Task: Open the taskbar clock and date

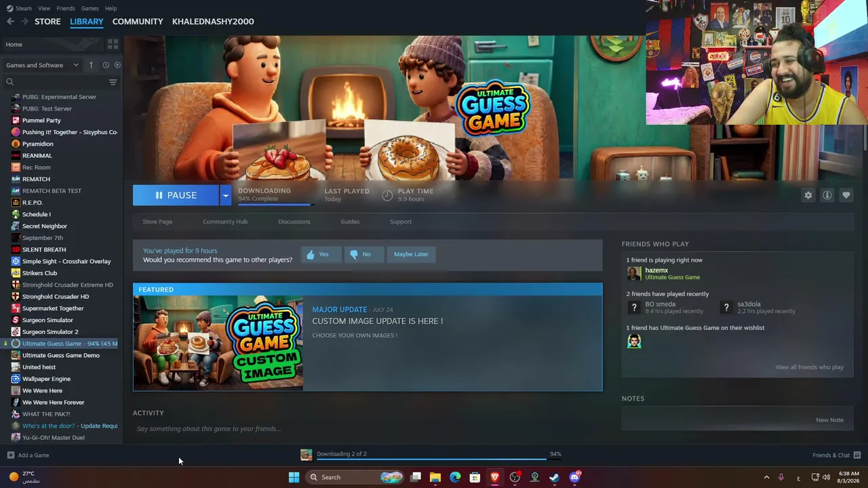Action: (848, 477)
